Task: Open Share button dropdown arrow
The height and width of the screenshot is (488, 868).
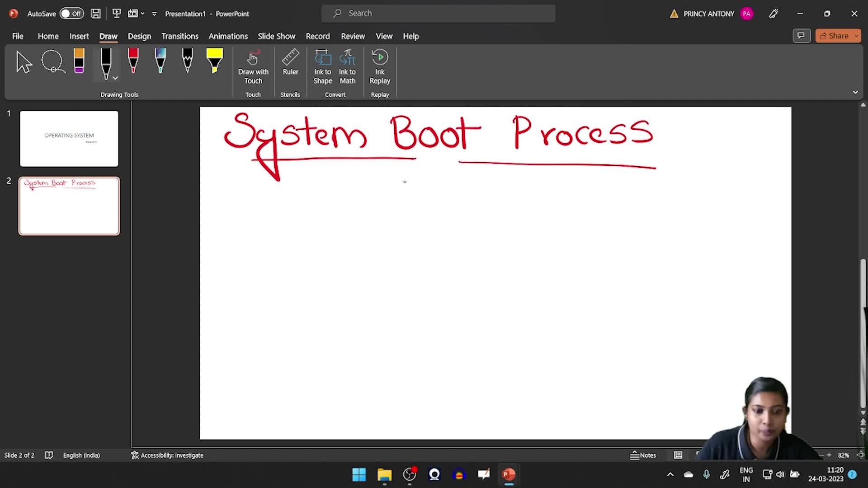Action: (x=856, y=36)
